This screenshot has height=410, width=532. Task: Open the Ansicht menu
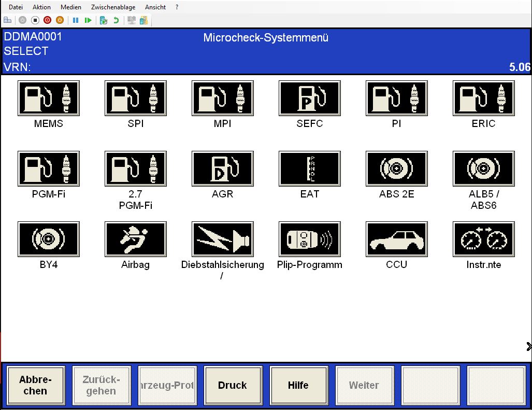click(155, 7)
